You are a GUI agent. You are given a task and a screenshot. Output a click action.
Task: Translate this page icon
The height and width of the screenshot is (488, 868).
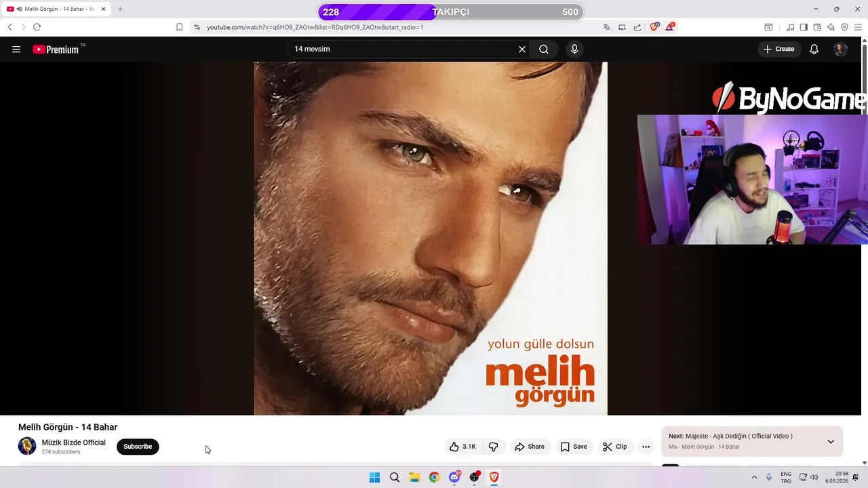pyautogui.click(x=606, y=27)
